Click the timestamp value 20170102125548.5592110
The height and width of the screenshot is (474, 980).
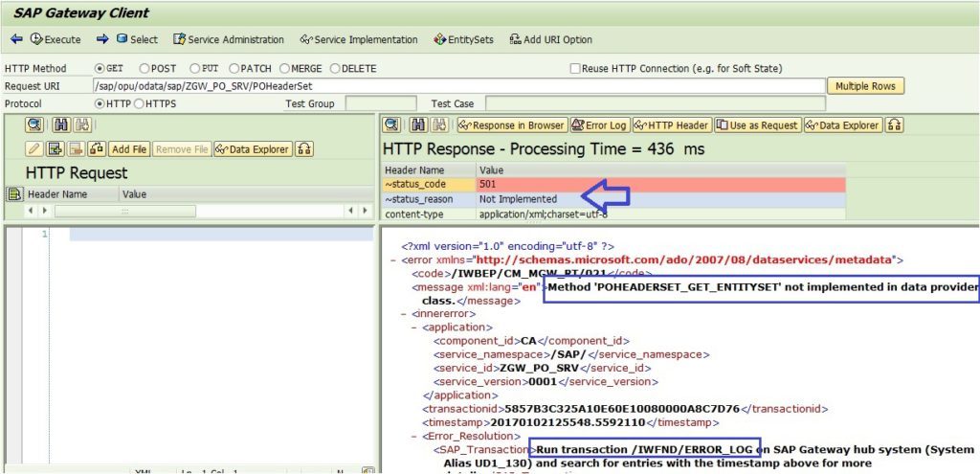click(x=568, y=422)
